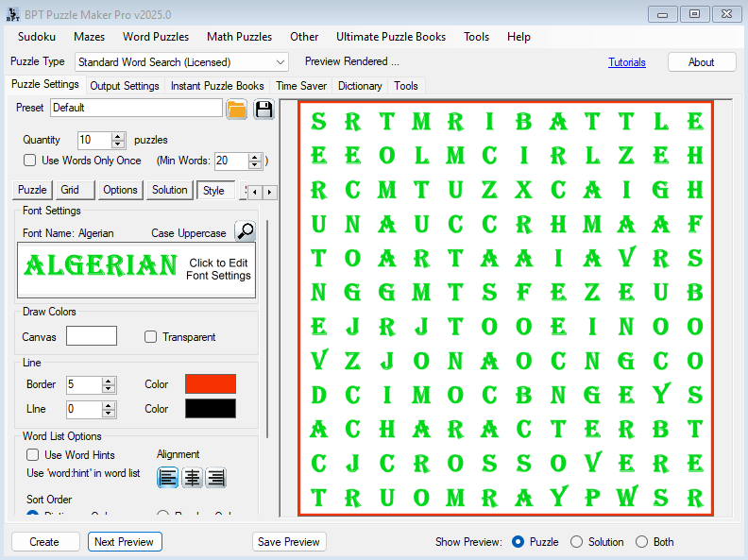Switch to the Instant Puzzle Books tab
748x560 pixels.
point(217,86)
